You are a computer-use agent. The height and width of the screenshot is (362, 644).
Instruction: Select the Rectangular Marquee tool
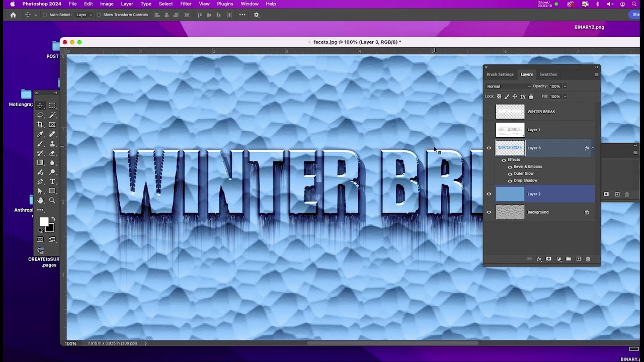pyautogui.click(x=52, y=106)
